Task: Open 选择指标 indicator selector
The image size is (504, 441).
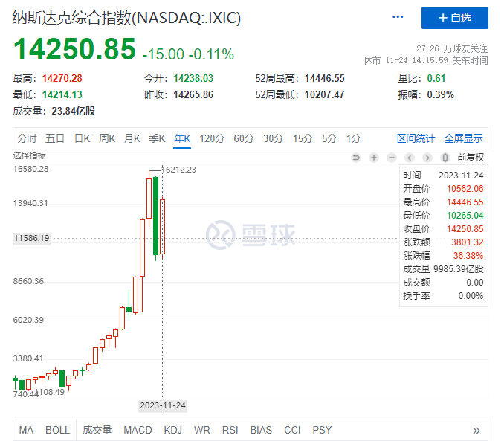Action: (29, 155)
